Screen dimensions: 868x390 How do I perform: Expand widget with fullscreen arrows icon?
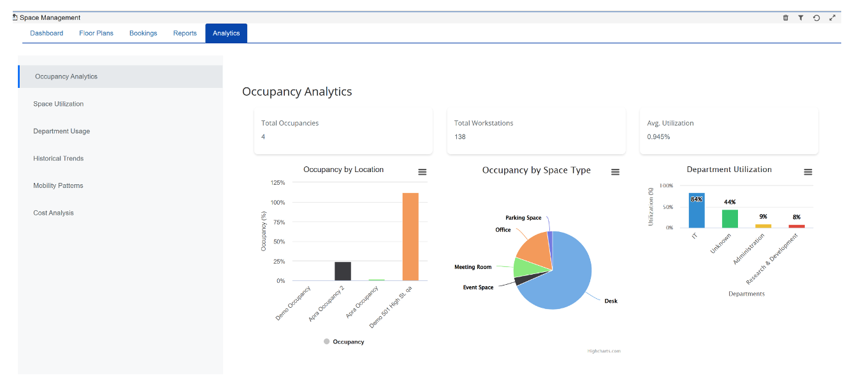(x=832, y=18)
